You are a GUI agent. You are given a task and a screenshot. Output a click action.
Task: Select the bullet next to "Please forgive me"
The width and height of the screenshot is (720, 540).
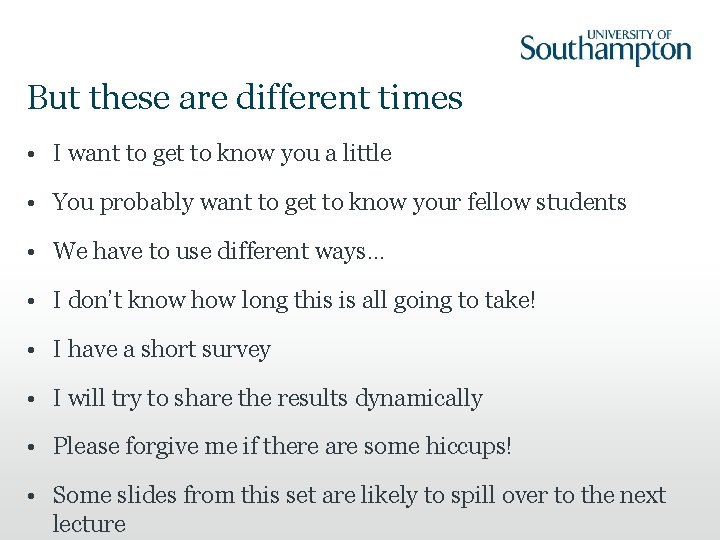[x=33, y=447]
